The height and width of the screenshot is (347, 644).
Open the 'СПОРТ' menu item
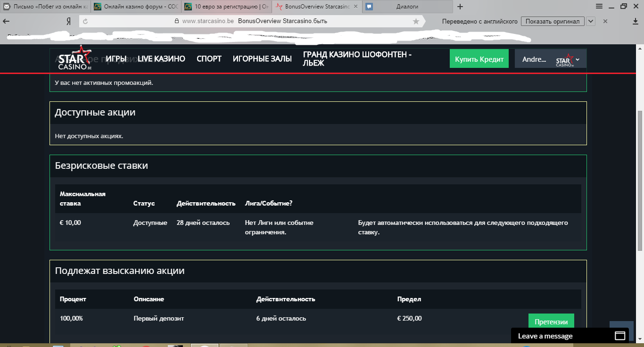(x=209, y=59)
